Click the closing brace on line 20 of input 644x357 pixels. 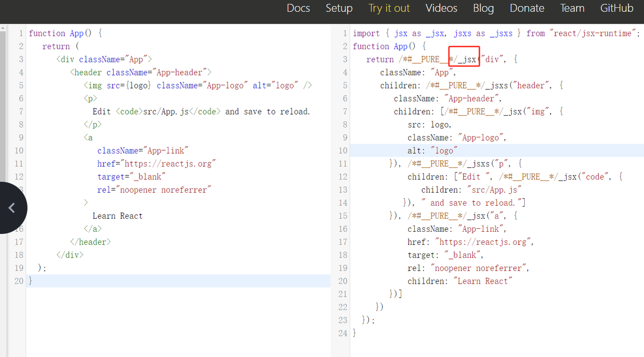31,281
